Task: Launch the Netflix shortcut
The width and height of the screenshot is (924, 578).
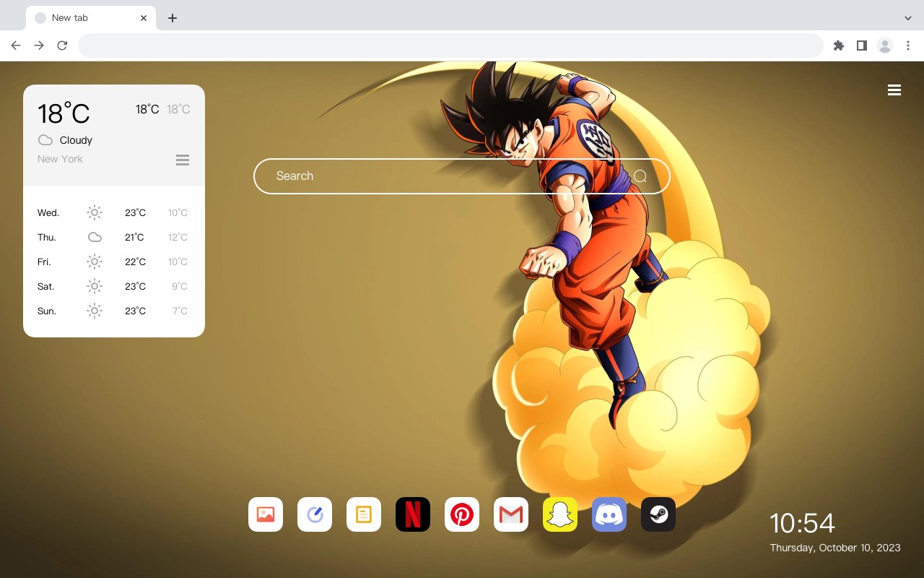Action: (x=413, y=514)
